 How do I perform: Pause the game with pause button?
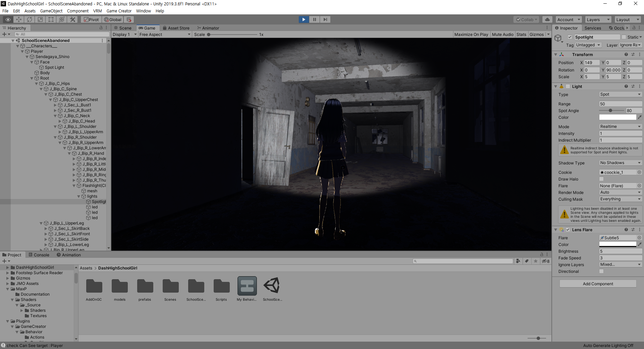(315, 19)
